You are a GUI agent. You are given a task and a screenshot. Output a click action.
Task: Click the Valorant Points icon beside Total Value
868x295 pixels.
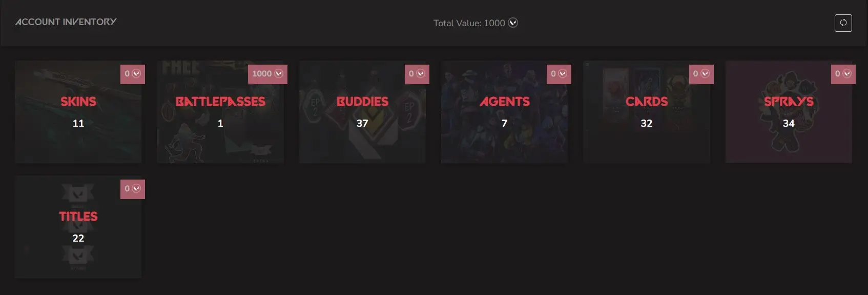(513, 23)
